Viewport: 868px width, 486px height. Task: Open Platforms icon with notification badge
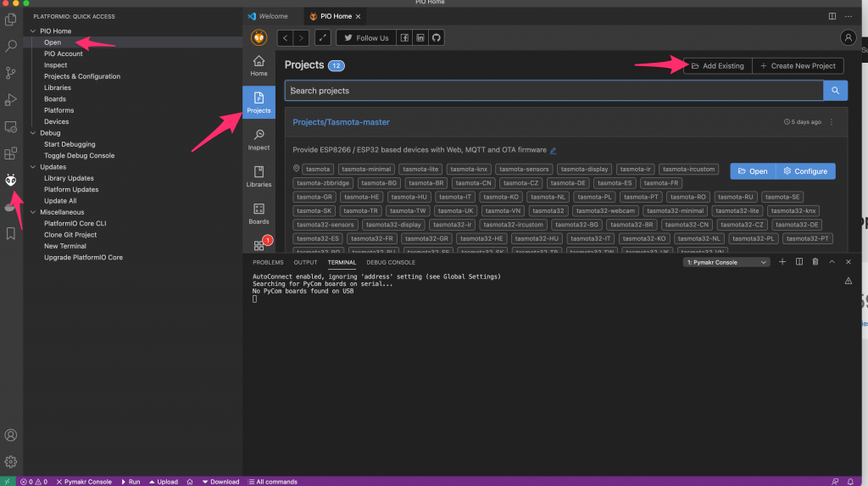pyautogui.click(x=260, y=243)
